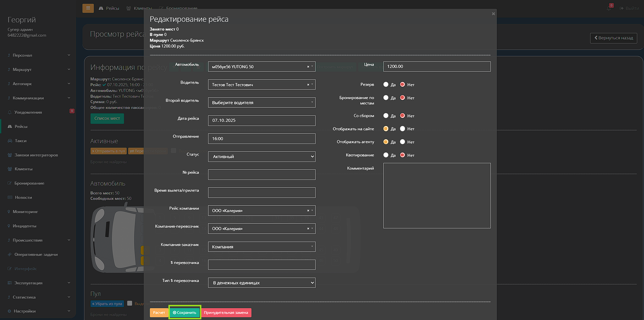
Task: Set Резерв to Да
Action: [386, 84]
